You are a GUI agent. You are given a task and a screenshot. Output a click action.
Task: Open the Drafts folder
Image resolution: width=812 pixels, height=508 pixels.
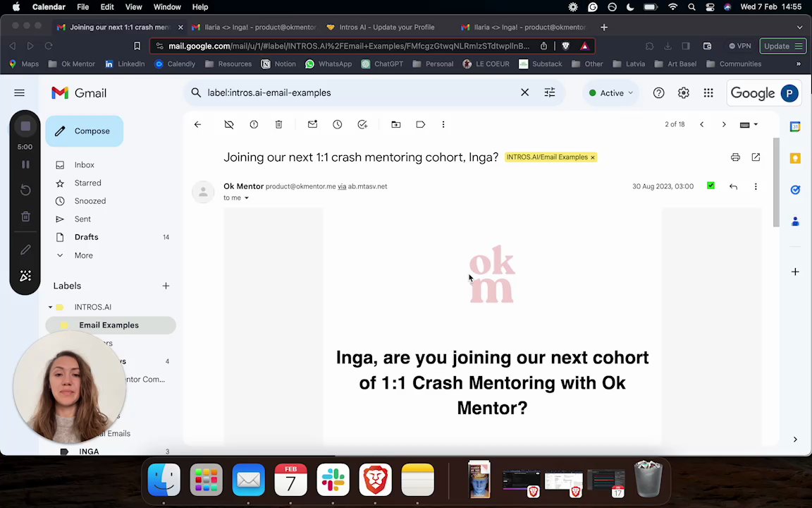pos(86,237)
